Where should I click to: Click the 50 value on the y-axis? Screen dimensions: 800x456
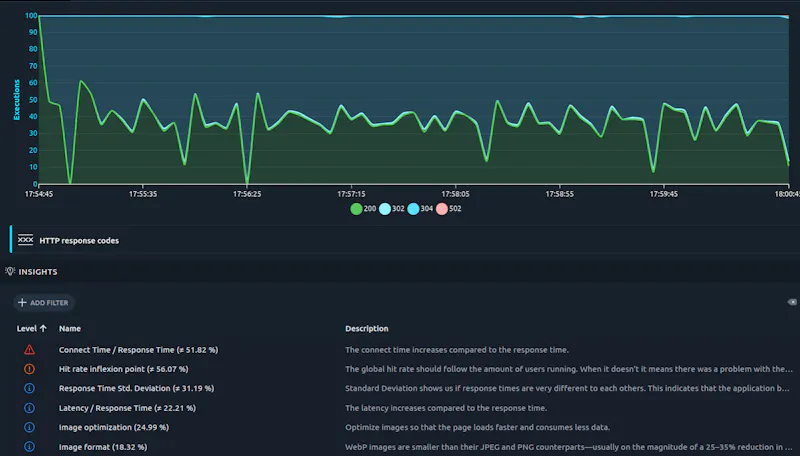click(33, 100)
